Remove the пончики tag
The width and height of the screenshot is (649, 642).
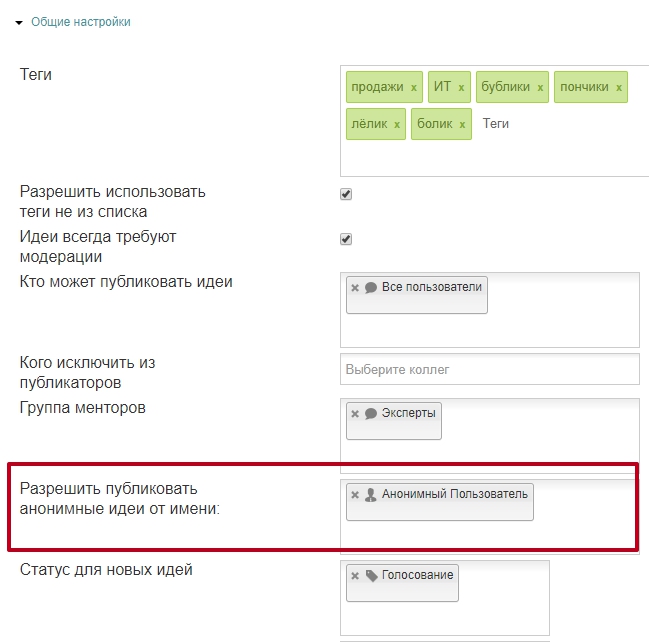pos(619,88)
